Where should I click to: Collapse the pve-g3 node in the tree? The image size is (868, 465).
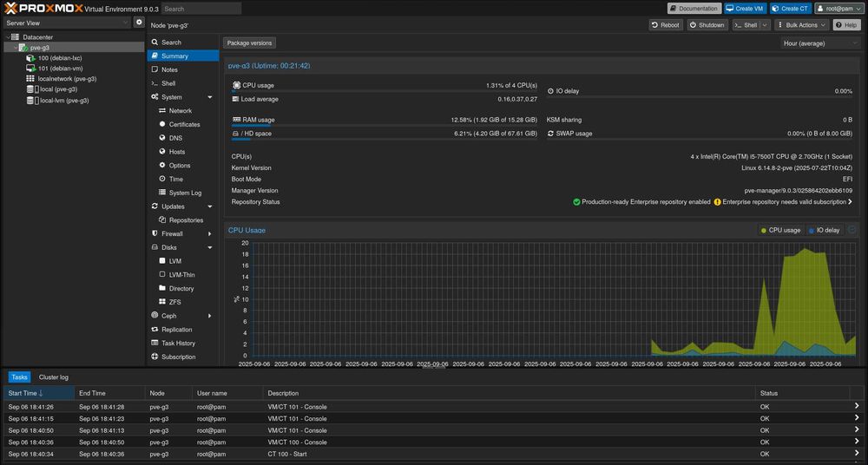tap(16, 48)
